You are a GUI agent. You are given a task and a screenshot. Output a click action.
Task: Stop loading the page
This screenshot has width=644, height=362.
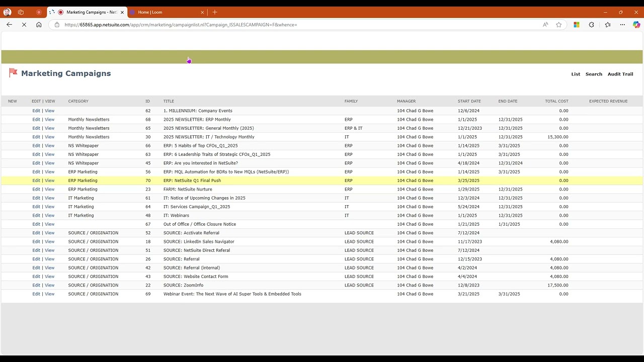pos(24,25)
